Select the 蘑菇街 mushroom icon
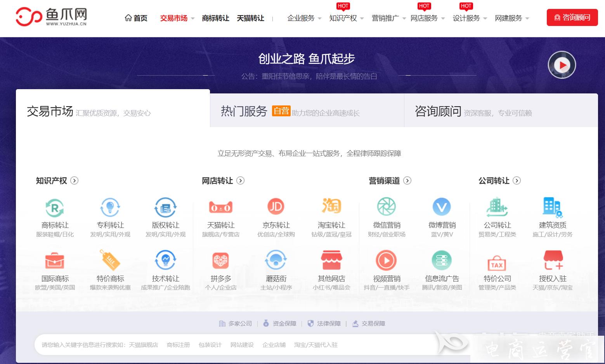Image resolution: width=605 pixels, height=364 pixels. click(276, 260)
